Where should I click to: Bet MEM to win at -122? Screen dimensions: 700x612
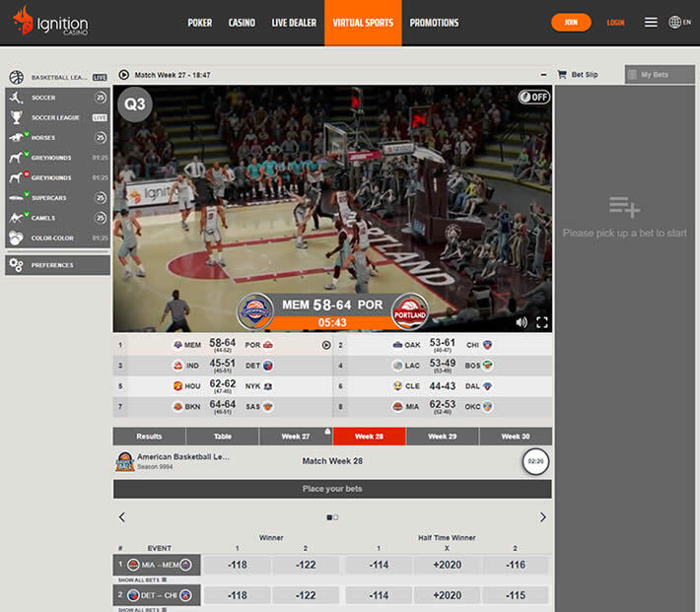pos(306,565)
